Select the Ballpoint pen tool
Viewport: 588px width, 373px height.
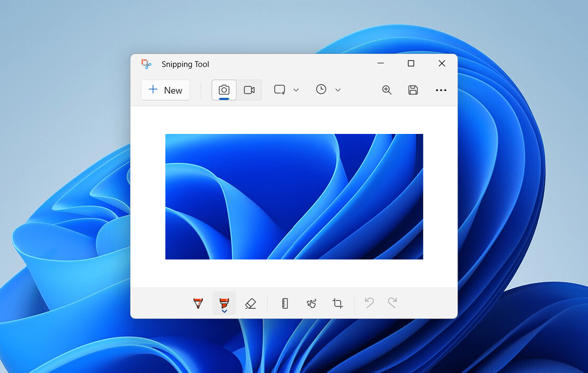click(x=198, y=303)
